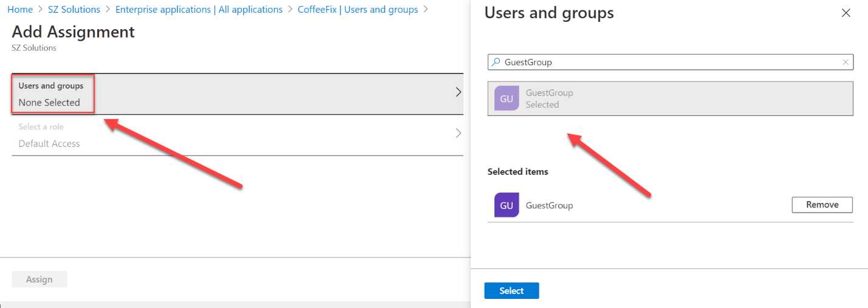Screen dimensions: 868x308
Task: Open Enterprise applications | All applications breadcrumb
Action: pyautogui.click(x=199, y=10)
